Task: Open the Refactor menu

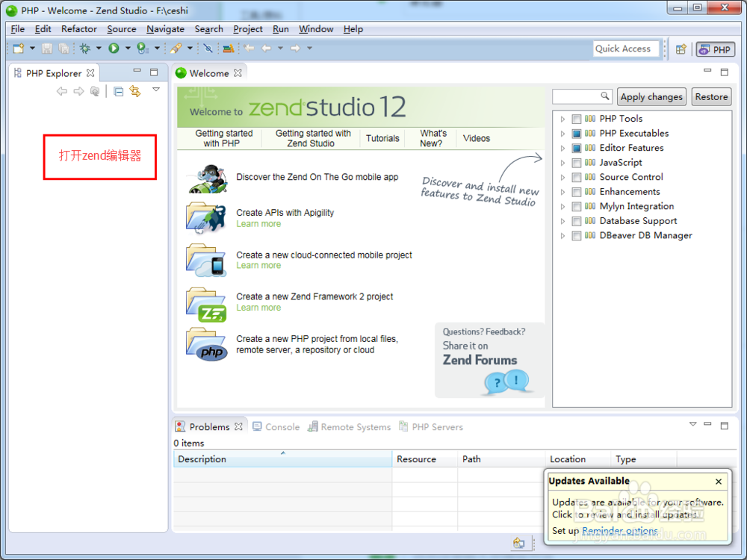Action: (x=79, y=29)
